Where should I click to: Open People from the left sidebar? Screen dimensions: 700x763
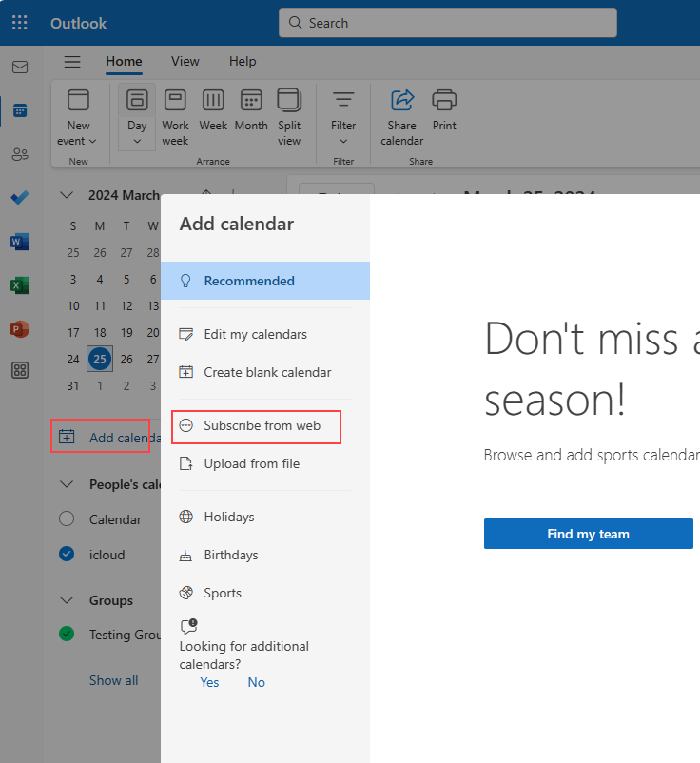coord(20,154)
